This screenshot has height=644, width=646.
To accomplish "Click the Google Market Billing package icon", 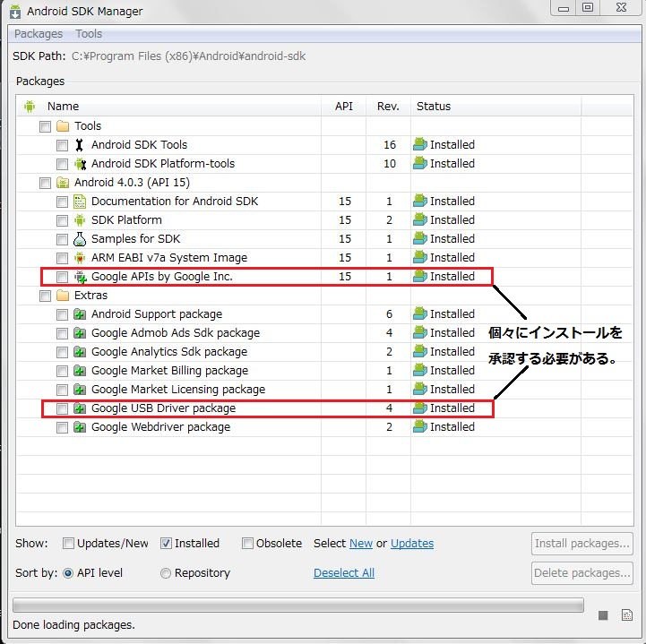I will [x=80, y=371].
